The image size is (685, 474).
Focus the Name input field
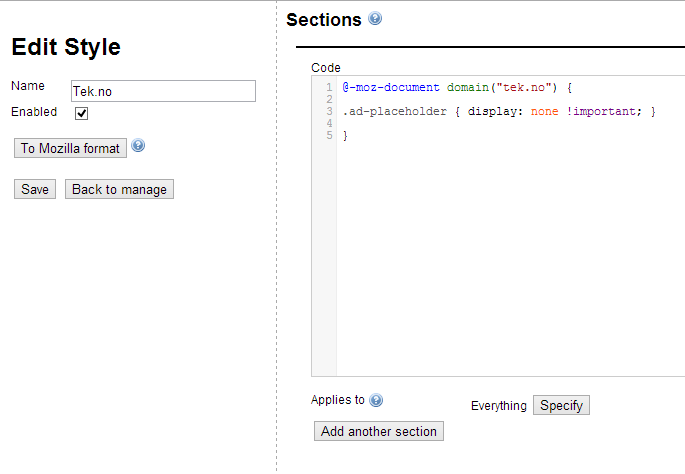163,91
